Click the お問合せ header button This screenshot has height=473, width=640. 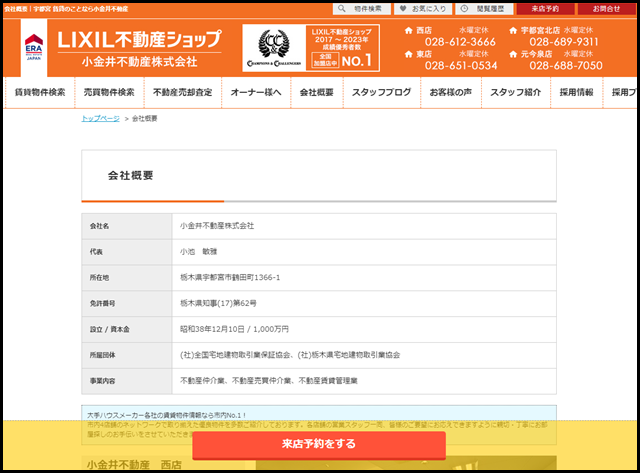tap(607, 9)
